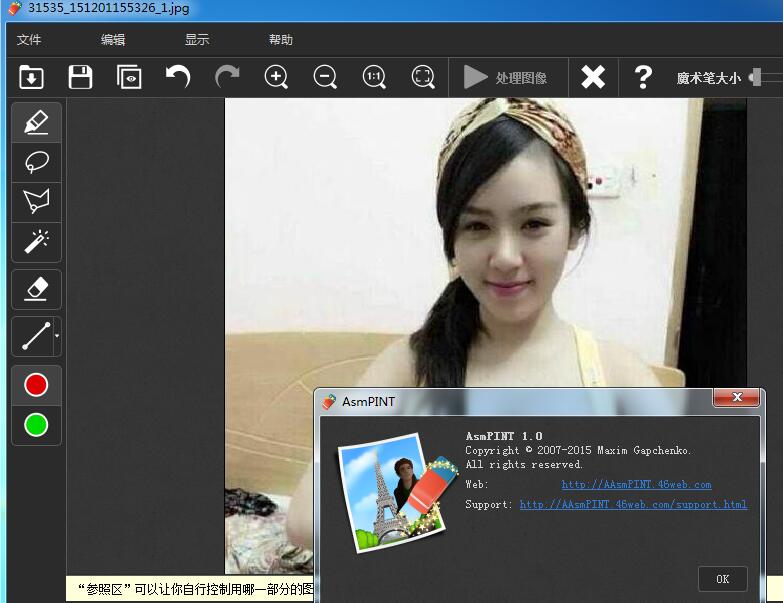Screen dimensions: 783x603
Task: Set zoom to 1:1 actual size
Action: tap(374, 77)
